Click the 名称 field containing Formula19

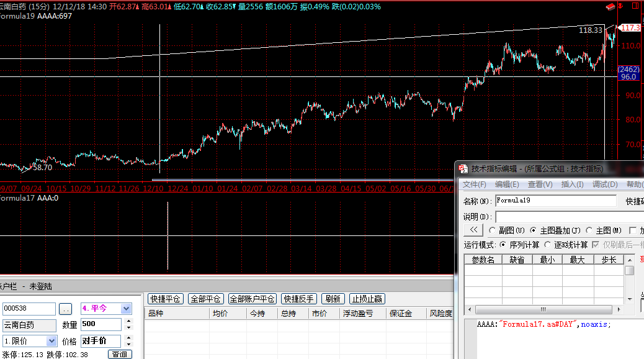point(555,201)
